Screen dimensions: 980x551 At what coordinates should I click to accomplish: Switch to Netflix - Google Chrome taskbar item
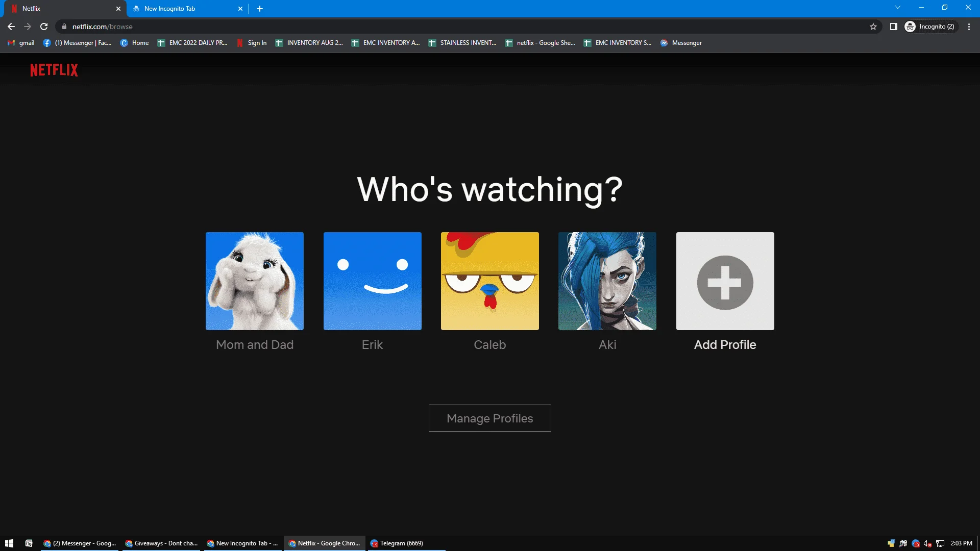pos(325,543)
